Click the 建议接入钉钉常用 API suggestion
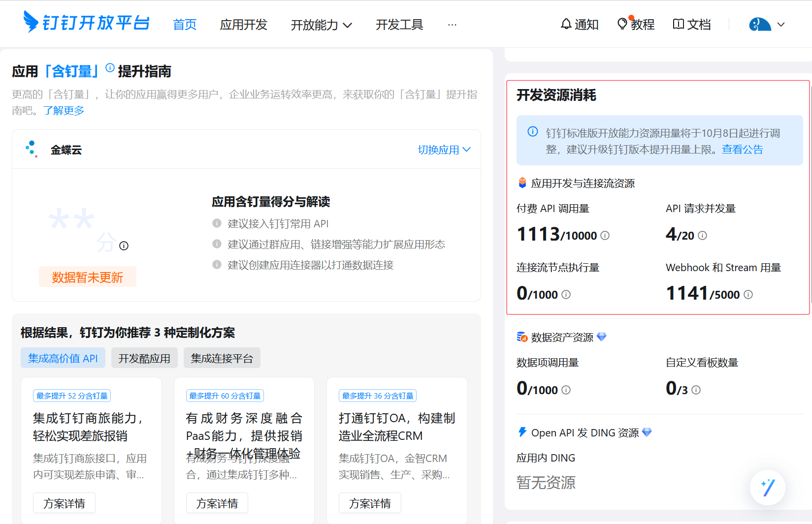The image size is (812, 524). click(278, 223)
